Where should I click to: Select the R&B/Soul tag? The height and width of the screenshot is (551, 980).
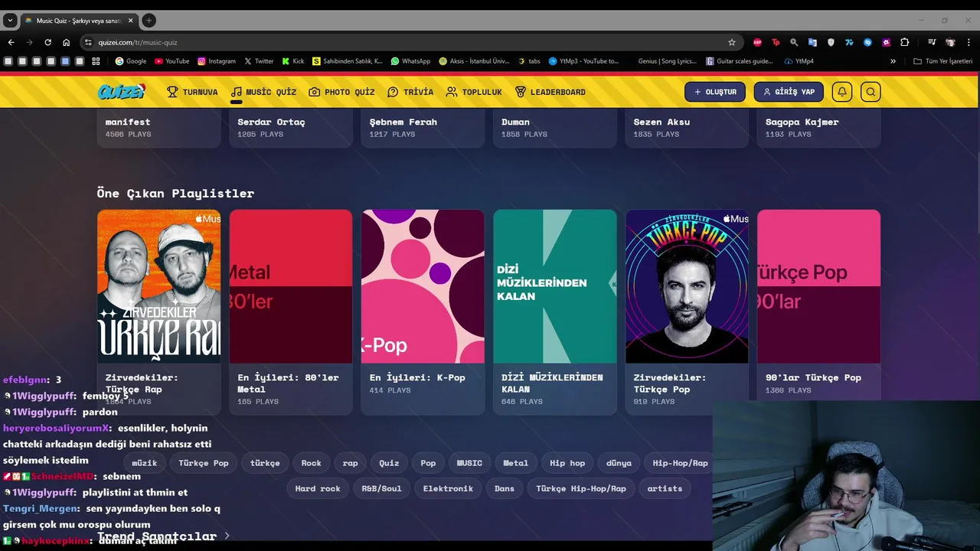(x=381, y=488)
